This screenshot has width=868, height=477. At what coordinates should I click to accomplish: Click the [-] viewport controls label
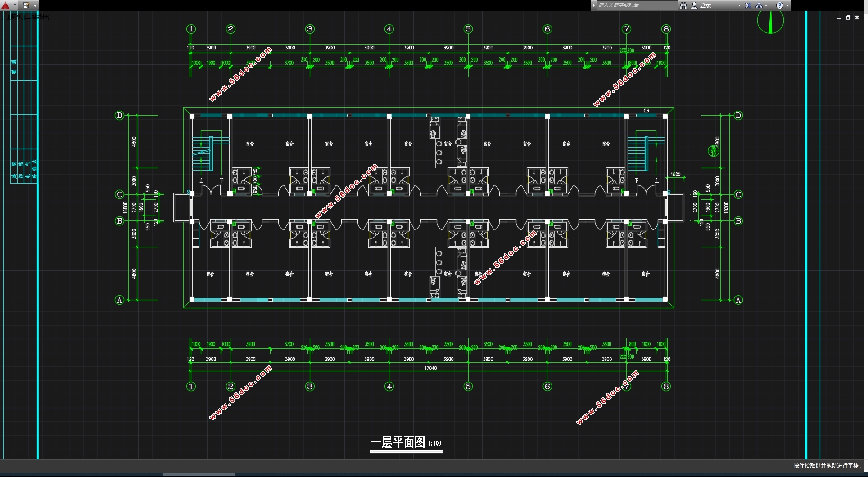5,17
